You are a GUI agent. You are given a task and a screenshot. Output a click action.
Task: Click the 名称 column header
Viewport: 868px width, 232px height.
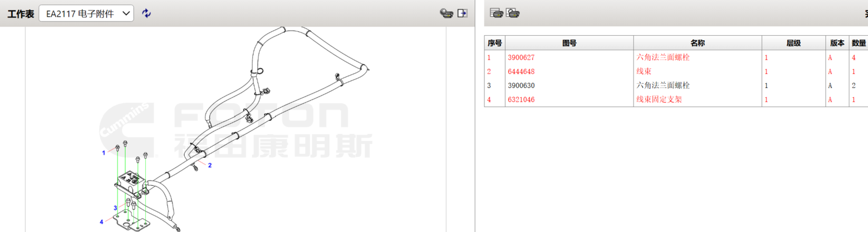(697, 43)
